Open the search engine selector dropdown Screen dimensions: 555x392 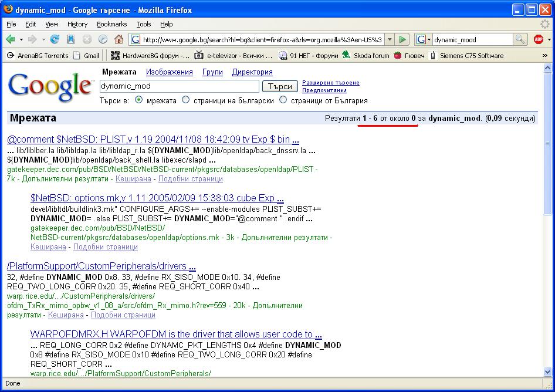point(429,40)
